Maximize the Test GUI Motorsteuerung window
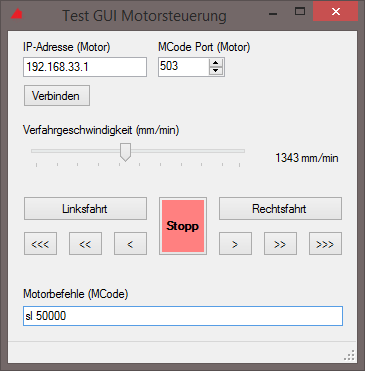This screenshot has width=365, height=371. (300, 12)
